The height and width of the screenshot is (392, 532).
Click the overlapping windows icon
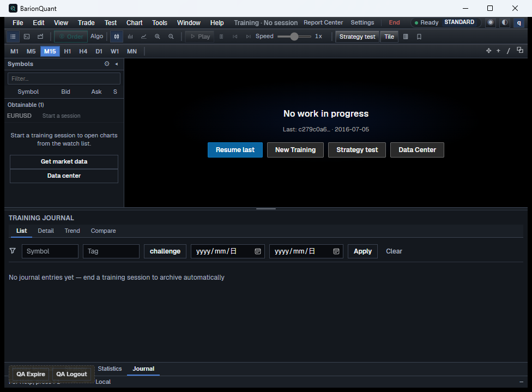click(x=520, y=50)
